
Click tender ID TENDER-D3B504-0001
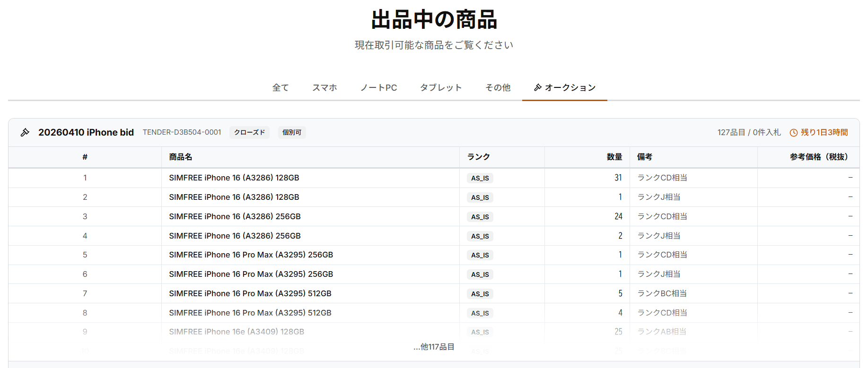click(x=182, y=133)
